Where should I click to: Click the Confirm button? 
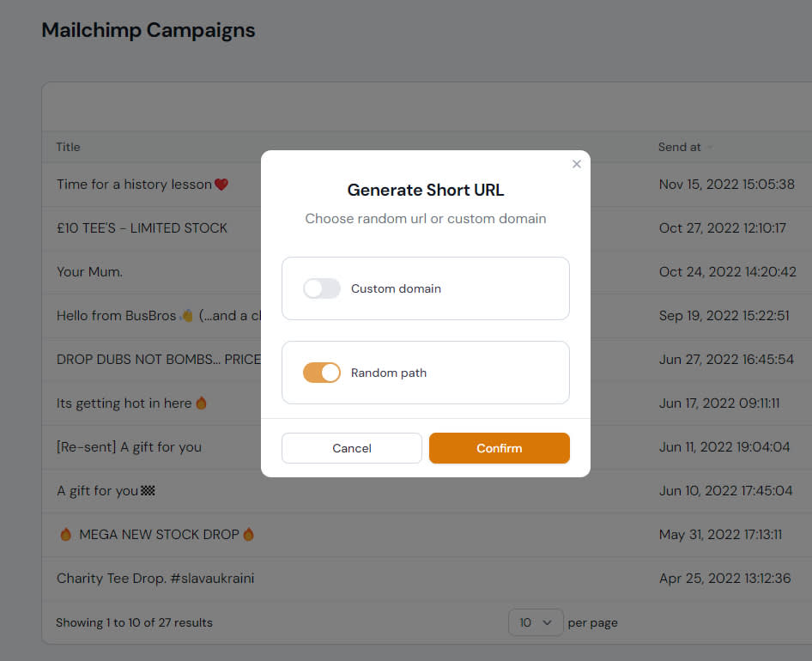pyautogui.click(x=499, y=448)
